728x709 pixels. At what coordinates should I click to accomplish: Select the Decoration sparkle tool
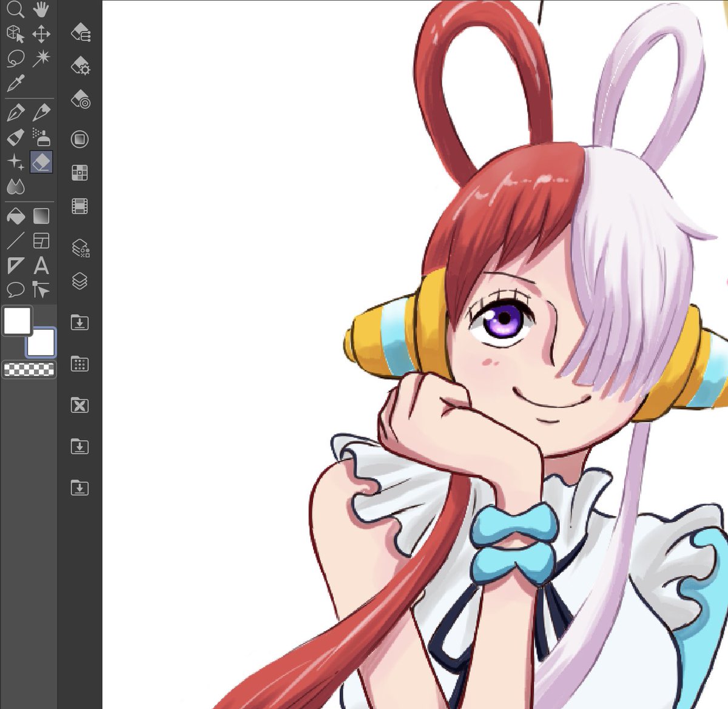[x=15, y=162]
